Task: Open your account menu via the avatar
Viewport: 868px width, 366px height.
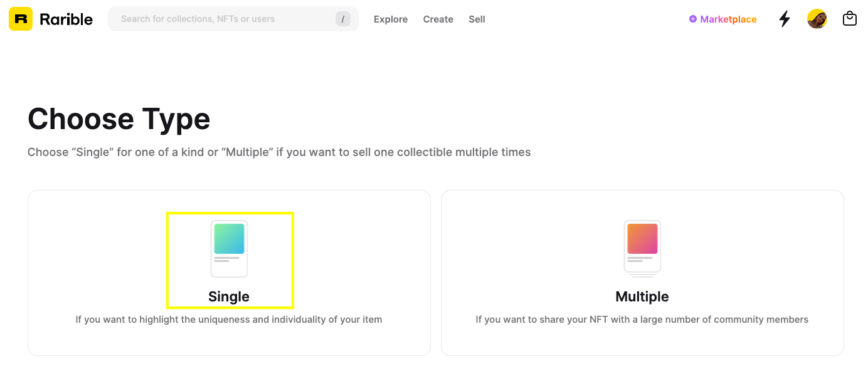Action: (x=817, y=18)
